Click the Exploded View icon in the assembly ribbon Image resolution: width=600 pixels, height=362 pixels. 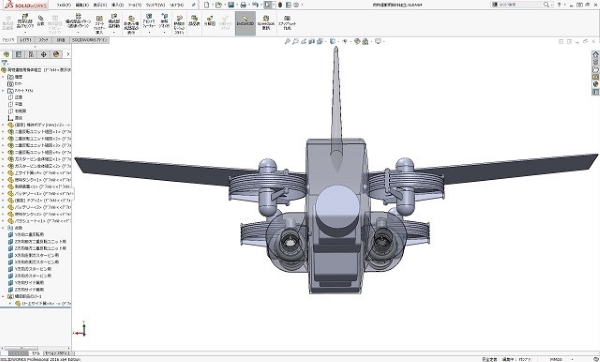pos(210,21)
